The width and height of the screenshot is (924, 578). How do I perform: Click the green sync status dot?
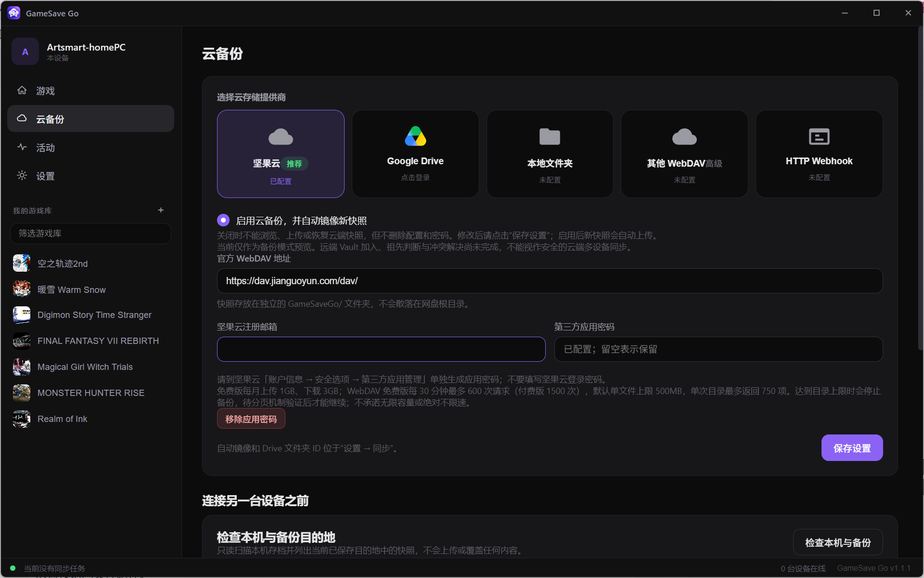(x=13, y=568)
